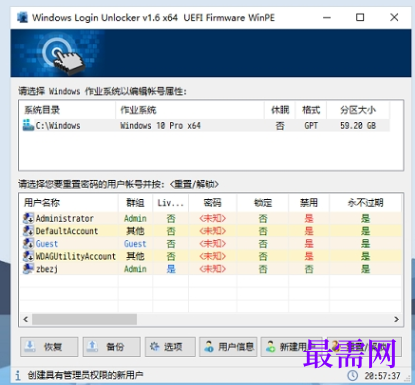Click the 永不过期 column header
The width and height of the screenshot is (415, 385).
pyautogui.click(x=365, y=203)
